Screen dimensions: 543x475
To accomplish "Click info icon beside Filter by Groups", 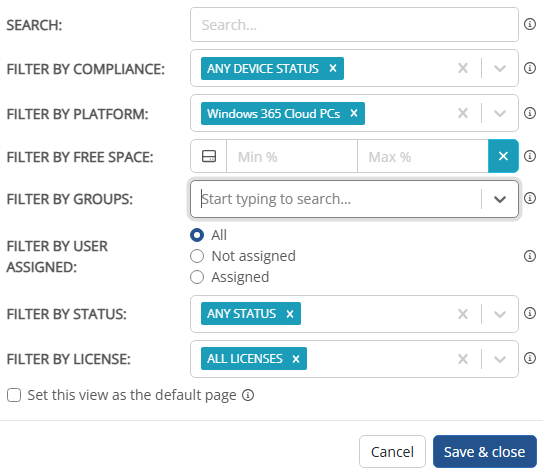I will click(x=530, y=198).
